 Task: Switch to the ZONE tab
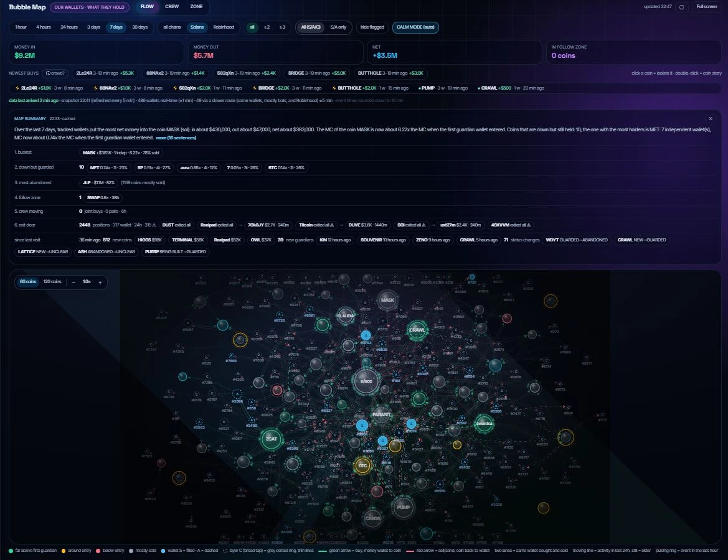[196, 6]
